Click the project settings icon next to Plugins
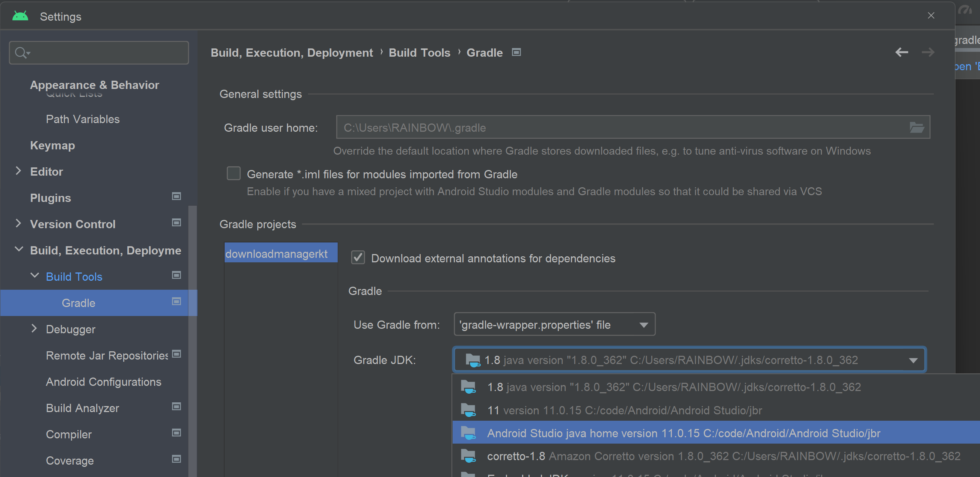Image resolution: width=980 pixels, height=477 pixels. tap(176, 197)
